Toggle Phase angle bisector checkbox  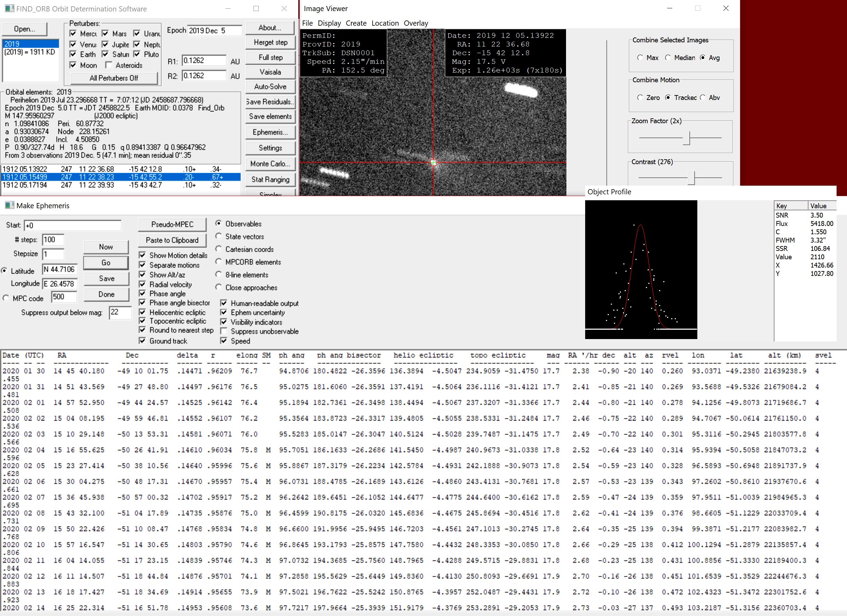pos(142,303)
